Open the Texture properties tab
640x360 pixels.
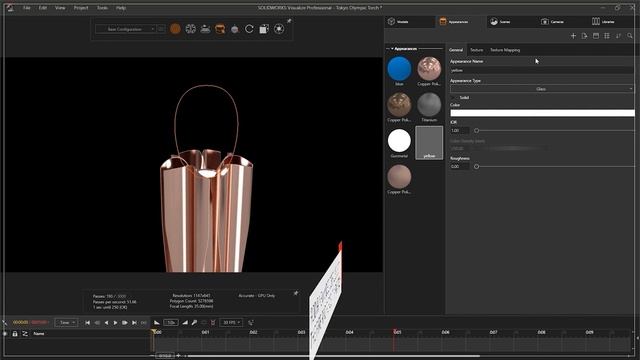click(x=476, y=50)
